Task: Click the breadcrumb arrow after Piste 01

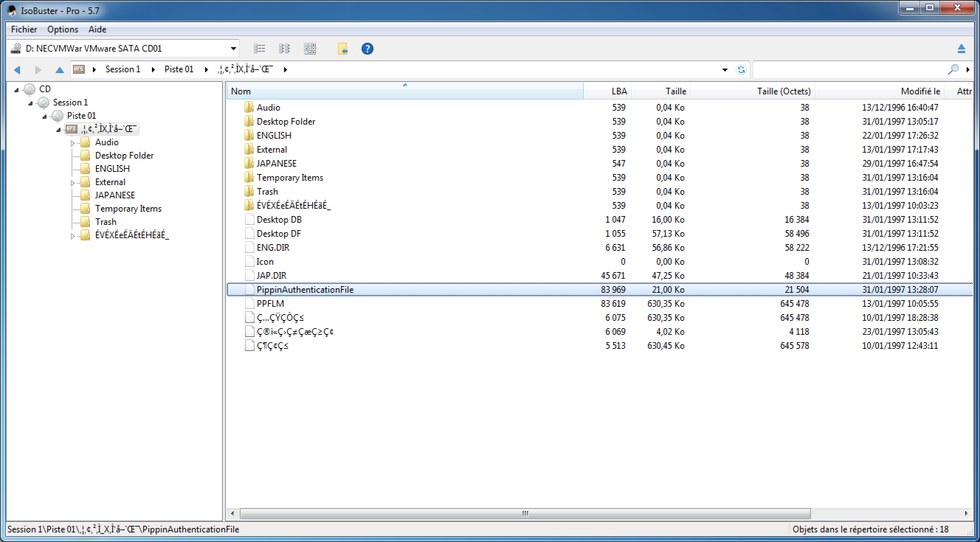Action: tap(206, 70)
